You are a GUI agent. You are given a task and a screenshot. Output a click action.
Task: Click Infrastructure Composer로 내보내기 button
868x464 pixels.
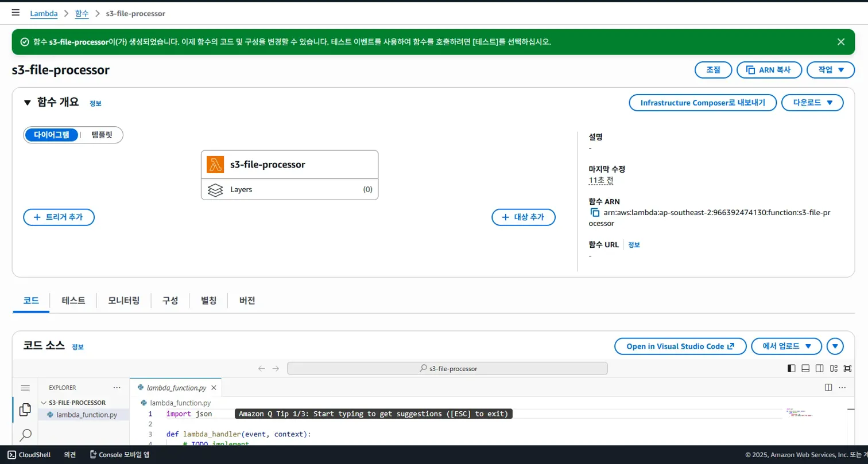coord(703,103)
